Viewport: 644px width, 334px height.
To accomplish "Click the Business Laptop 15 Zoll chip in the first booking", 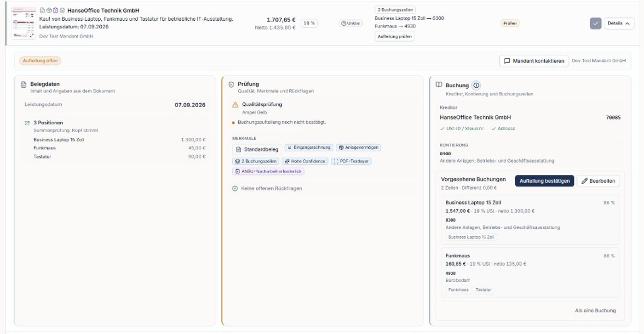I will point(471,237).
